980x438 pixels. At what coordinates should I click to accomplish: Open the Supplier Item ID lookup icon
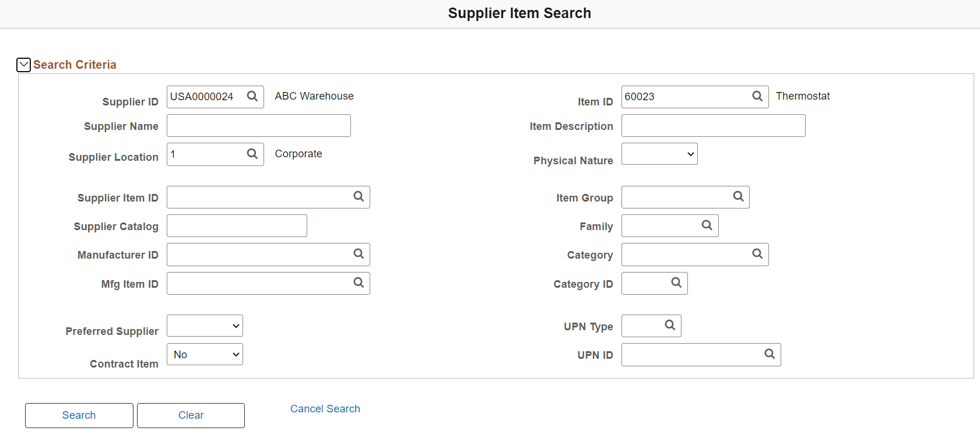point(359,197)
